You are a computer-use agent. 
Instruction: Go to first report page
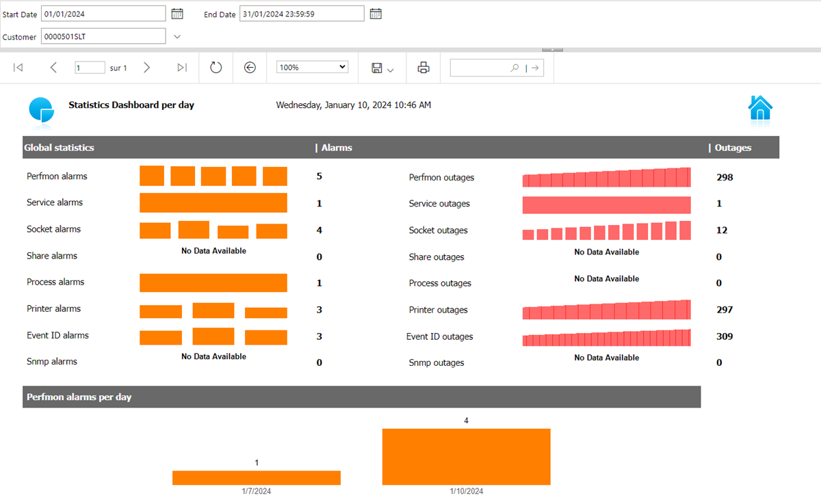(x=18, y=68)
